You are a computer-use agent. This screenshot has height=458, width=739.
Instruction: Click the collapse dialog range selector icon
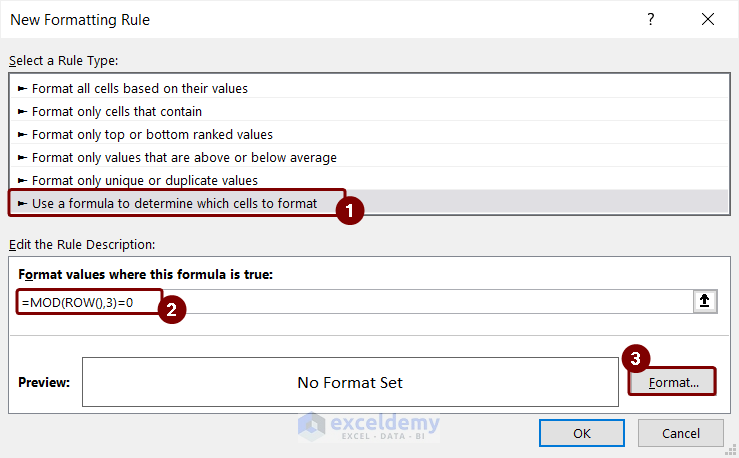tap(706, 302)
